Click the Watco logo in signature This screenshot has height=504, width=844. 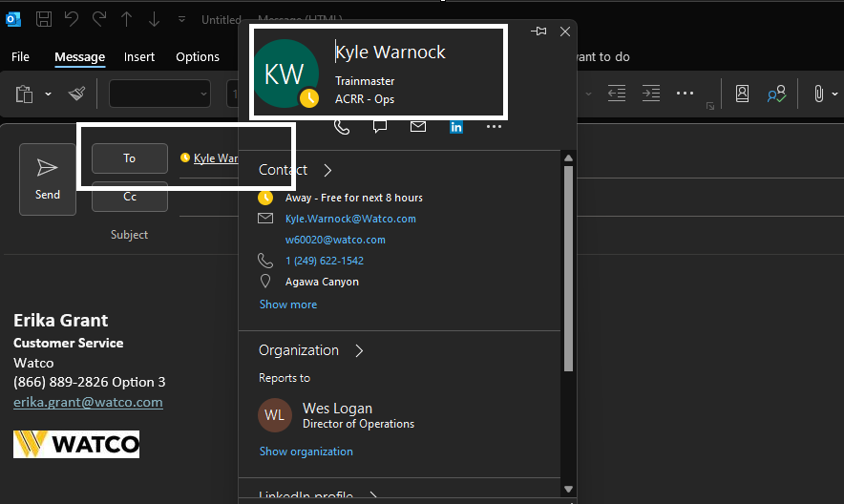point(76,444)
